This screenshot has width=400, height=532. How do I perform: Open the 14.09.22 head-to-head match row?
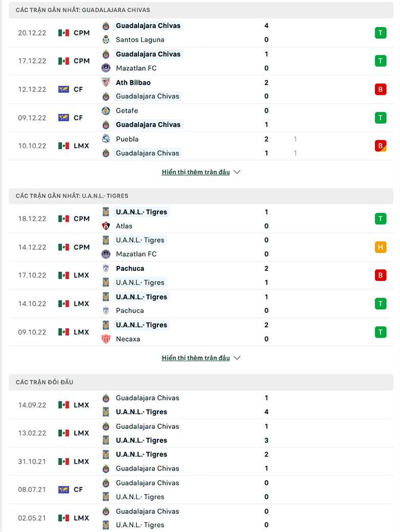tap(201, 405)
